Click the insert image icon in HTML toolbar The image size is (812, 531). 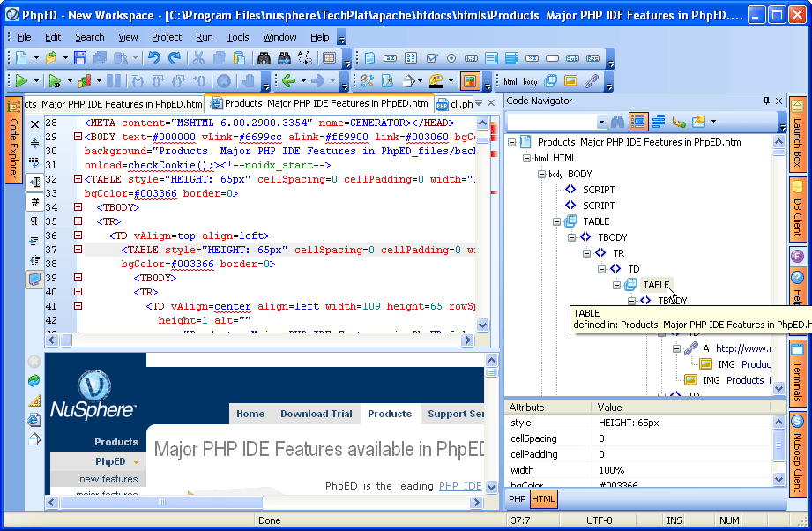[x=570, y=81]
